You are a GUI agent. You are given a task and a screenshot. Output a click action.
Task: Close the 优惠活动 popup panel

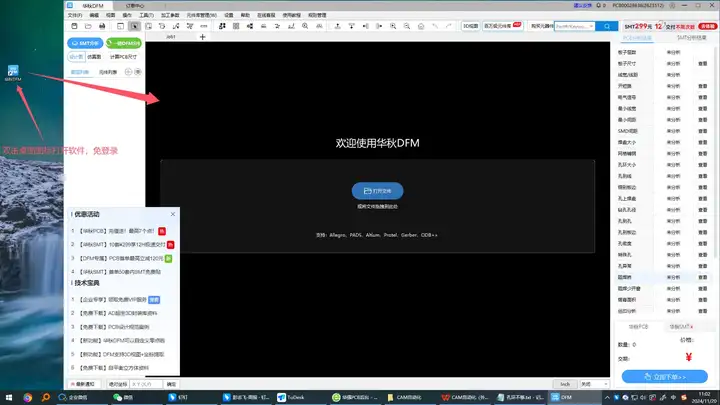click(173, 214)
